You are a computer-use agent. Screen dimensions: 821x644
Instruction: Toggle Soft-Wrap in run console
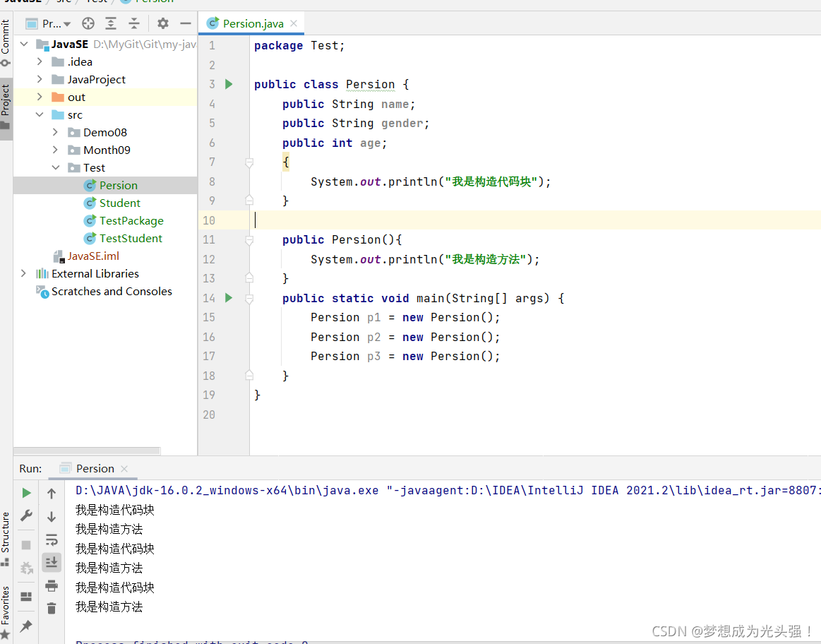click(x=52, y=539)
